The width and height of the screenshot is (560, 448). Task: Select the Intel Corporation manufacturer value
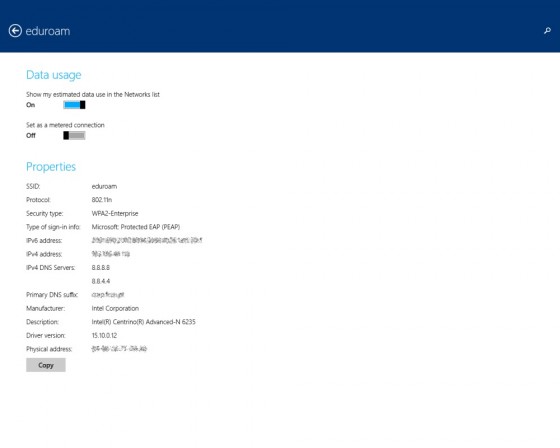pyautogui.click(x=115, y=308)
